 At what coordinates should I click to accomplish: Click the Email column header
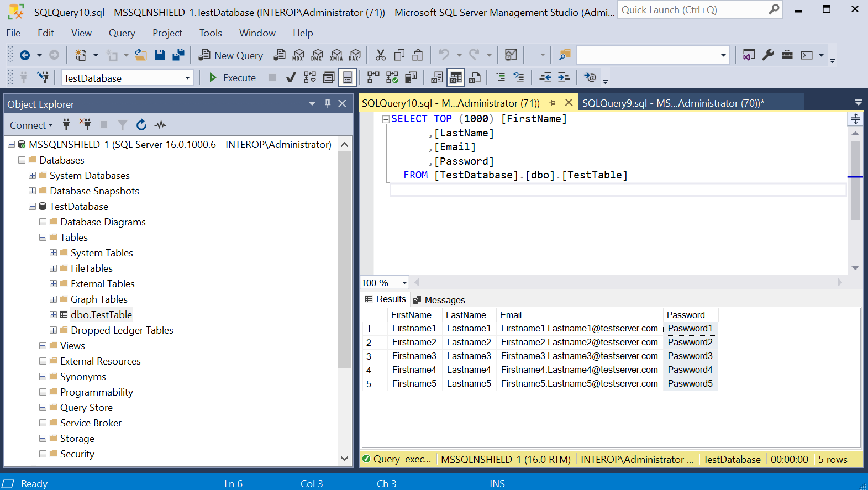[x=580, y=315]
